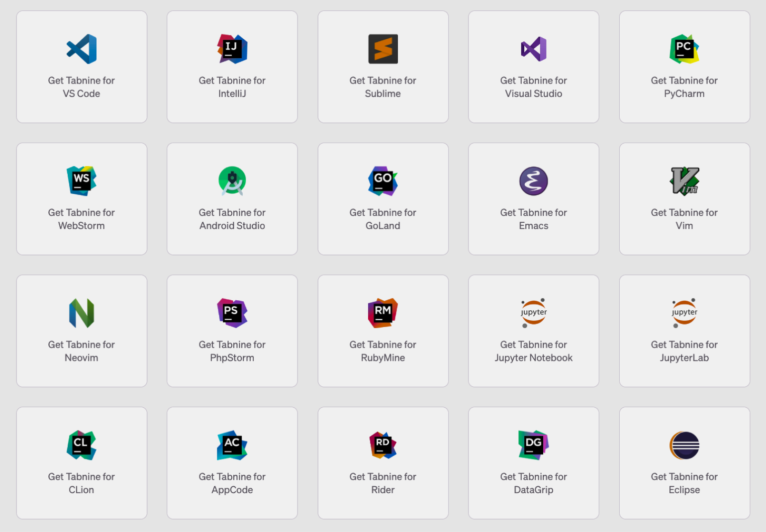Click the 'Get Tabnine for AppCode' text
This screenshot has width=766, height=532.
click(232, 483)
